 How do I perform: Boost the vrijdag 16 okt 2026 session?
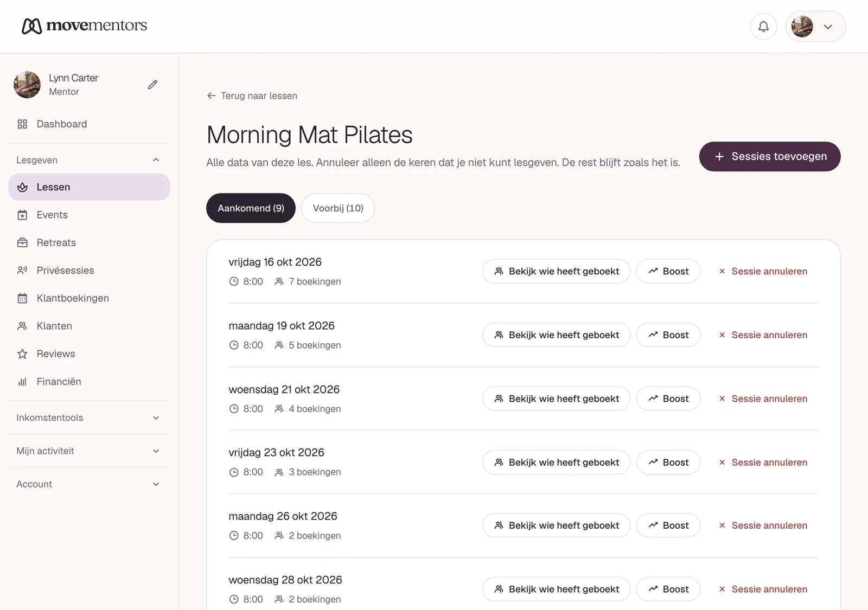click(668, 271)
